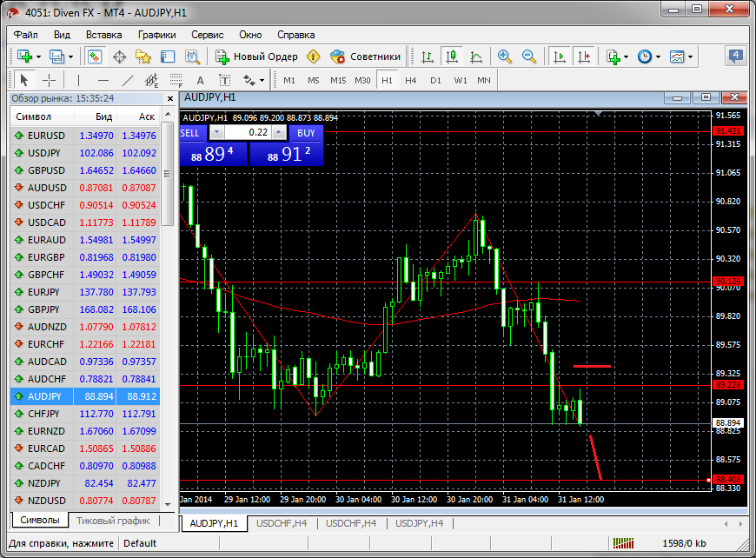
Task: Click the New Chart toolbar icon
Action: pyautogui.click(x=24, y=56)
